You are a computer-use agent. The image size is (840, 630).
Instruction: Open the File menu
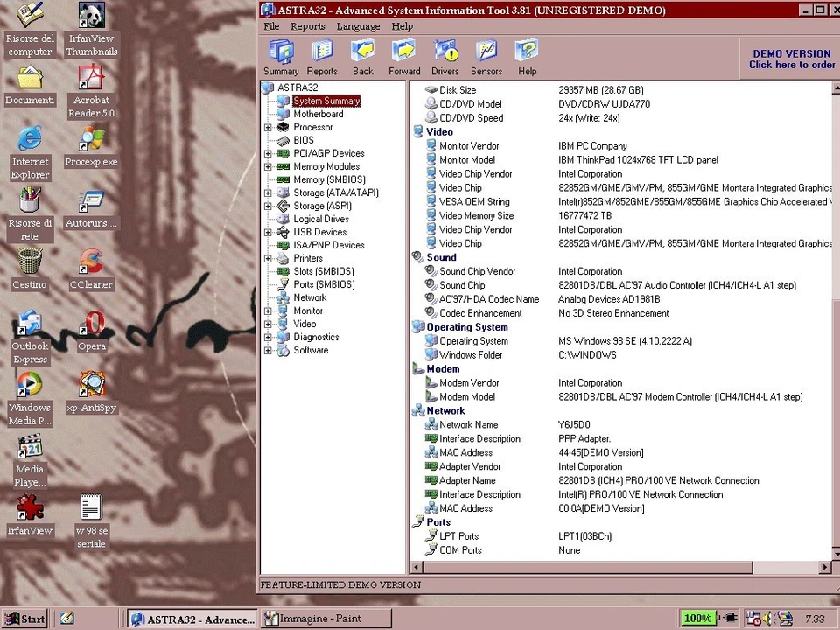(x=271, y=26)
